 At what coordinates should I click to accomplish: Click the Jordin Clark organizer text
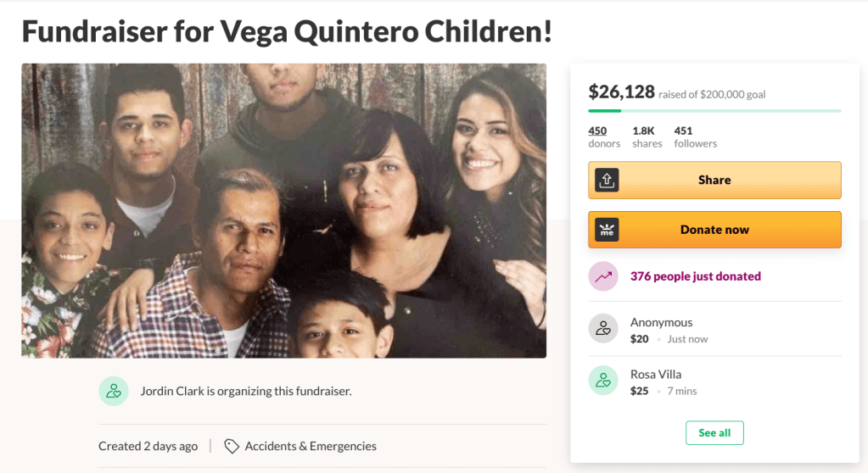pyautogui.click(x=245, y=391)
